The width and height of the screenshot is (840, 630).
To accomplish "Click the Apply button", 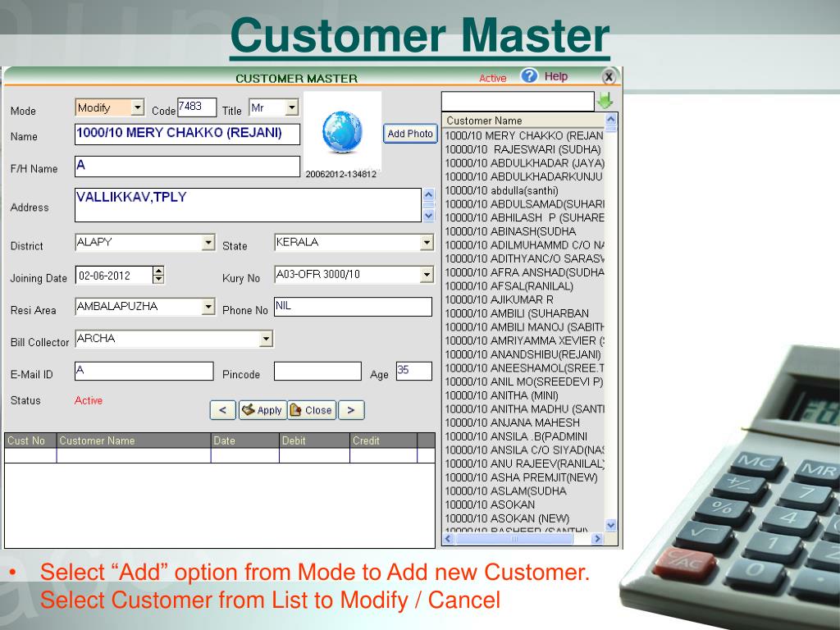I will tap(262, 410).
